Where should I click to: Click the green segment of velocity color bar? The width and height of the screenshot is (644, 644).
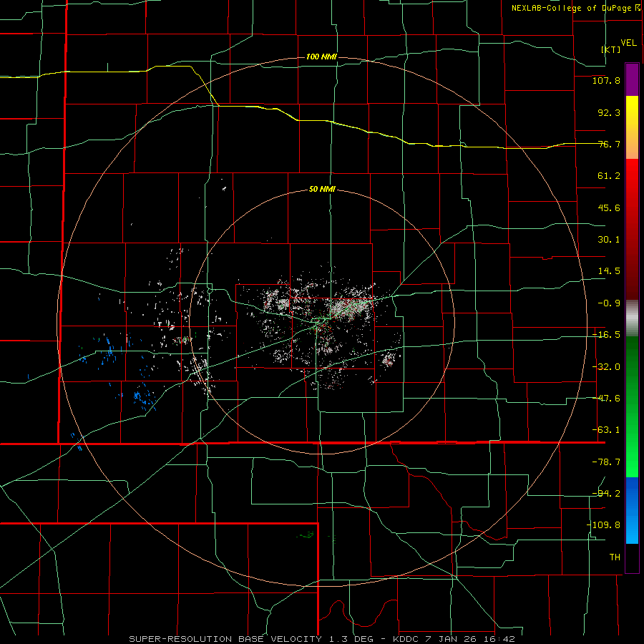pyautogui.click(x=632, y=406)
